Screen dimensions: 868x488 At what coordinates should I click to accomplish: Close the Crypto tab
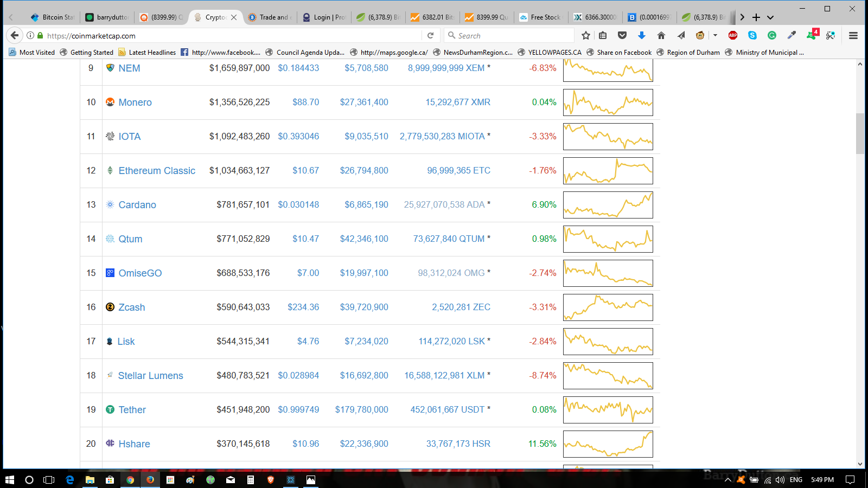click(234, 17)
